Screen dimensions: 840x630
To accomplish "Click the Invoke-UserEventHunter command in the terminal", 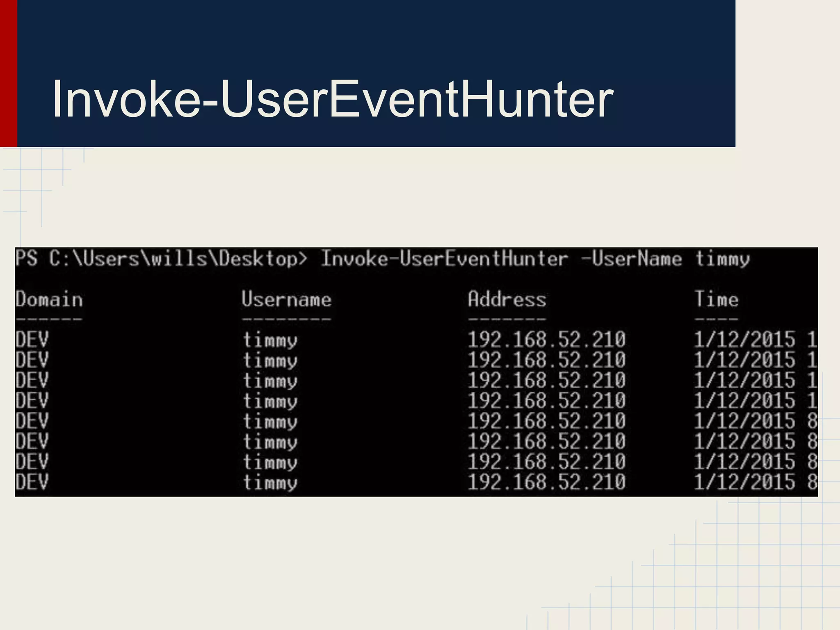I will [x=445, y=258].
